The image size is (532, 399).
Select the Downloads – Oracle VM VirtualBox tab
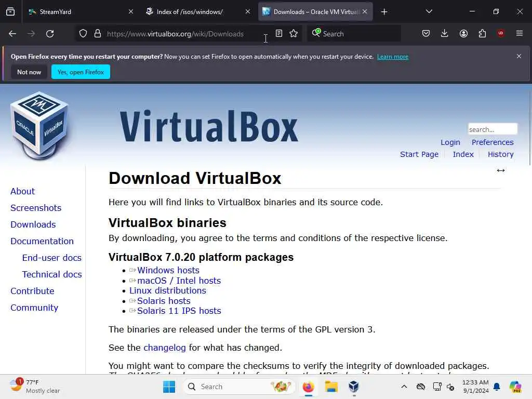pos(315,12)
